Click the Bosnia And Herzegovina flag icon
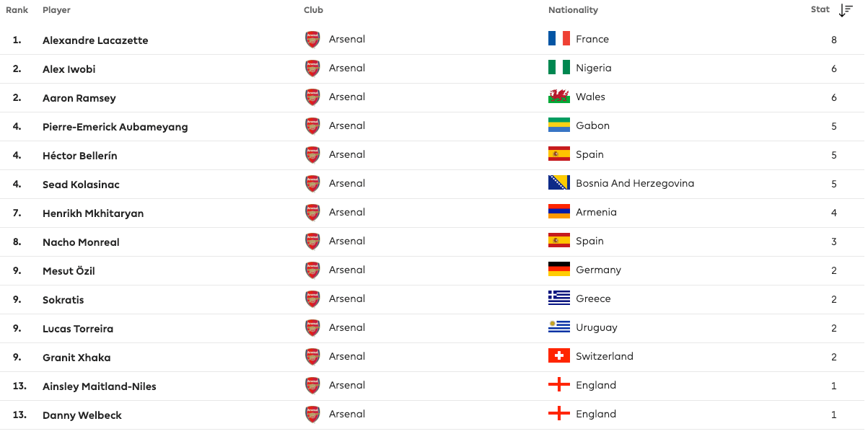The image size is (868, 434). pyautogui.click(x=558, y=183)
